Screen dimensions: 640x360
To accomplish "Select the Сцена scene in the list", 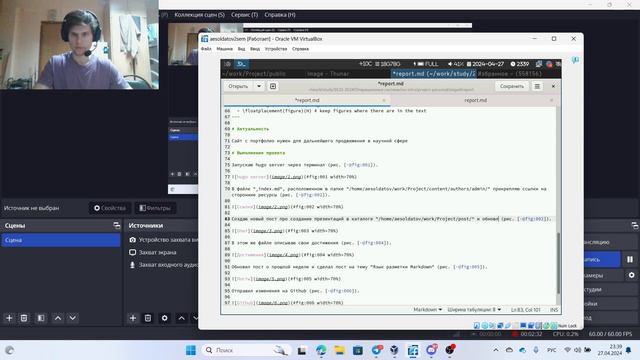I will [61, 240].
